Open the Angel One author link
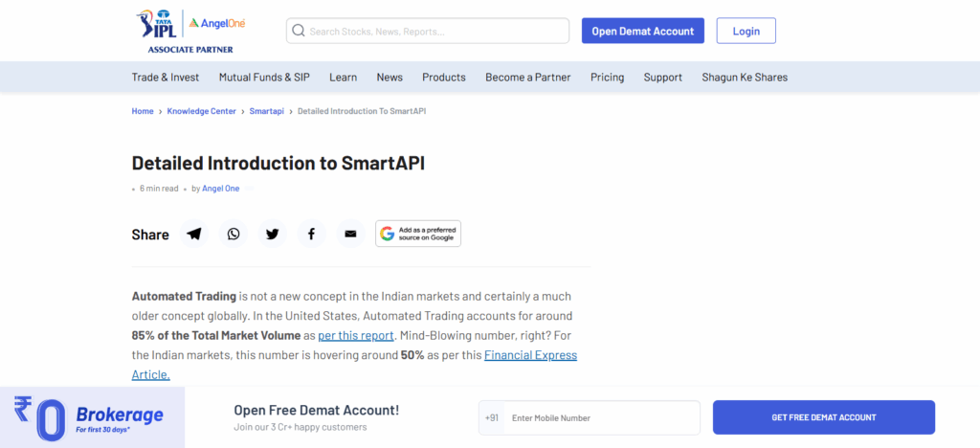The height and width of the screenshot is (448, 980). click(x=221, y=188)
